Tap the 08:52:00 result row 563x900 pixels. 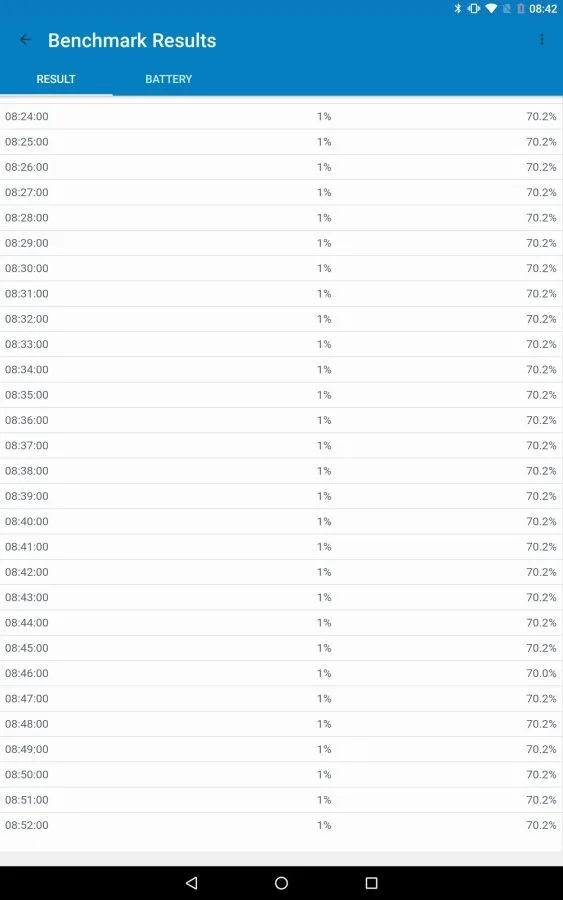(x=281, y=825)
